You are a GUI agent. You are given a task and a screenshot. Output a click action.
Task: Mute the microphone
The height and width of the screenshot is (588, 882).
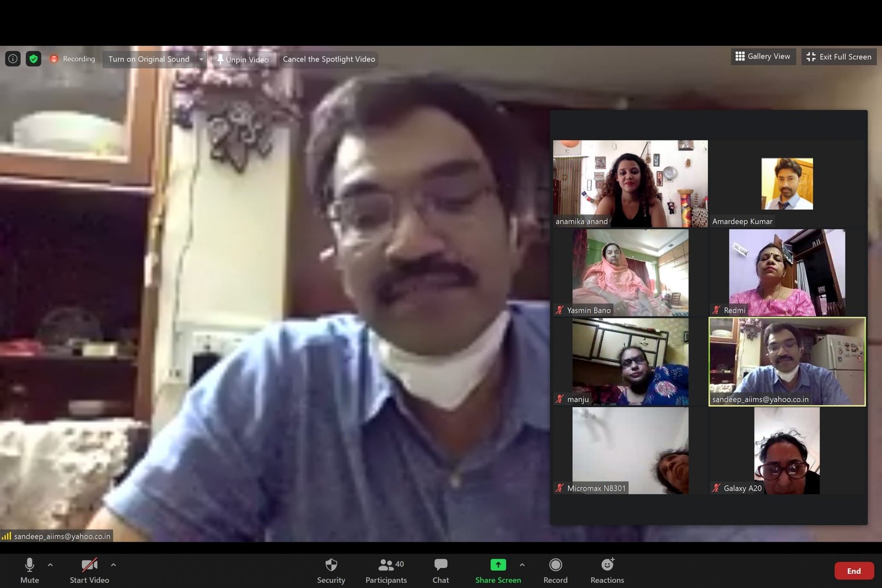coord(30,570)
